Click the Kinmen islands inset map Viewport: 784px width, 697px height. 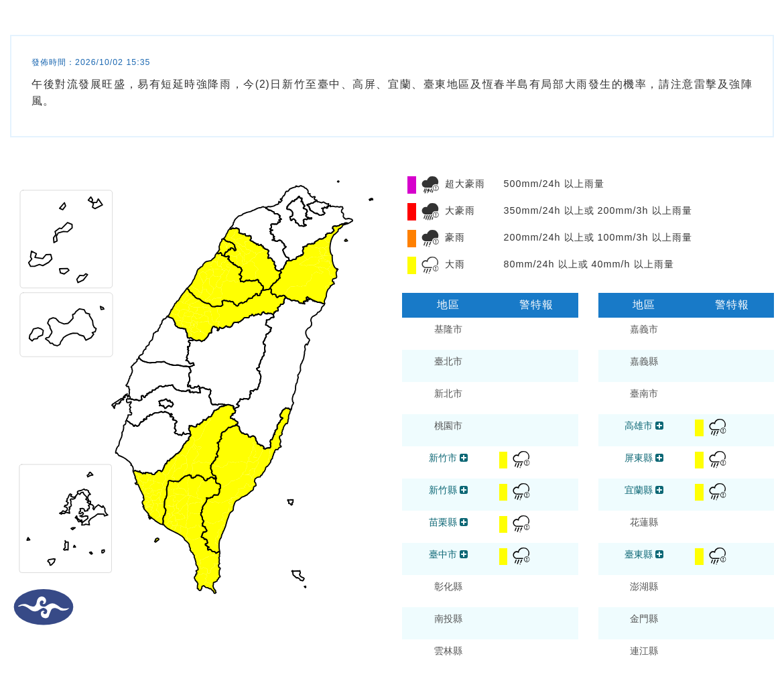pyautogui.click(x=66, y=325)
